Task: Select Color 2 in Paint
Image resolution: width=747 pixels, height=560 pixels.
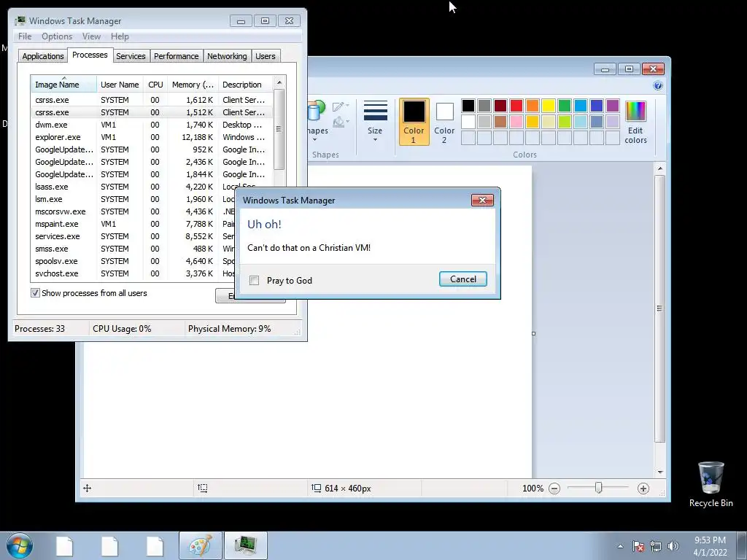Action: pyautogui.click(x=444, y=122)
